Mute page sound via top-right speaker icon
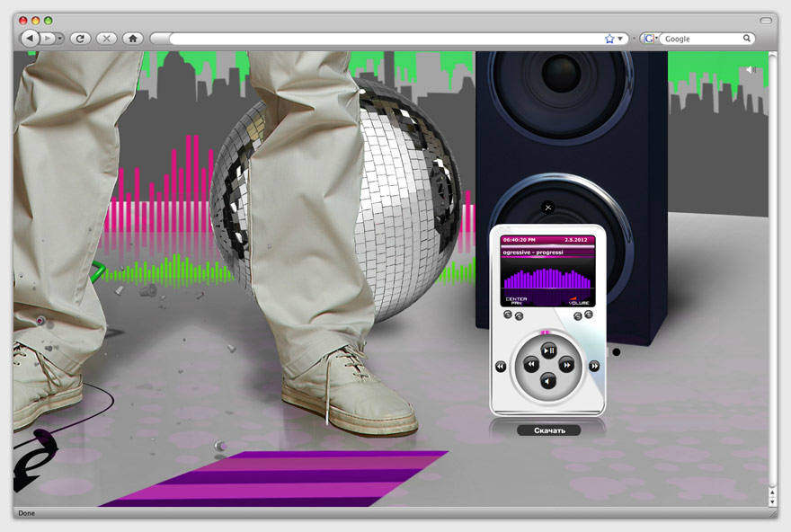This screenshot has width=791, height=532. (x=751, y=69)
